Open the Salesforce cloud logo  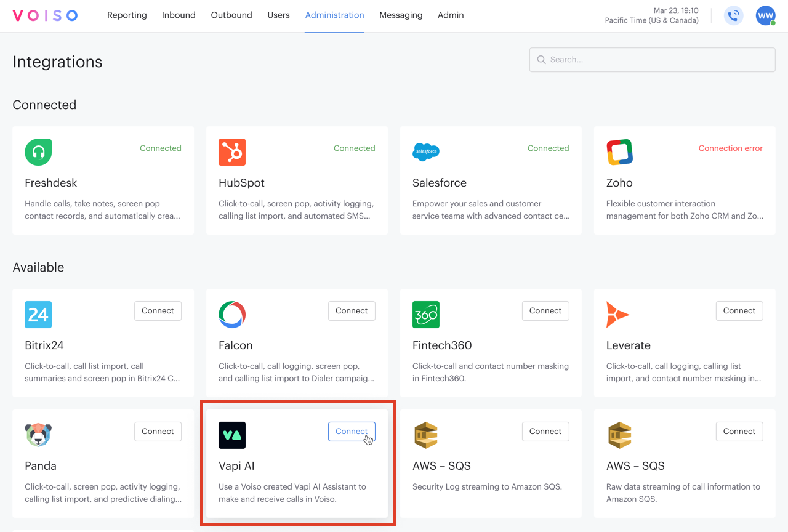(426, 152)
